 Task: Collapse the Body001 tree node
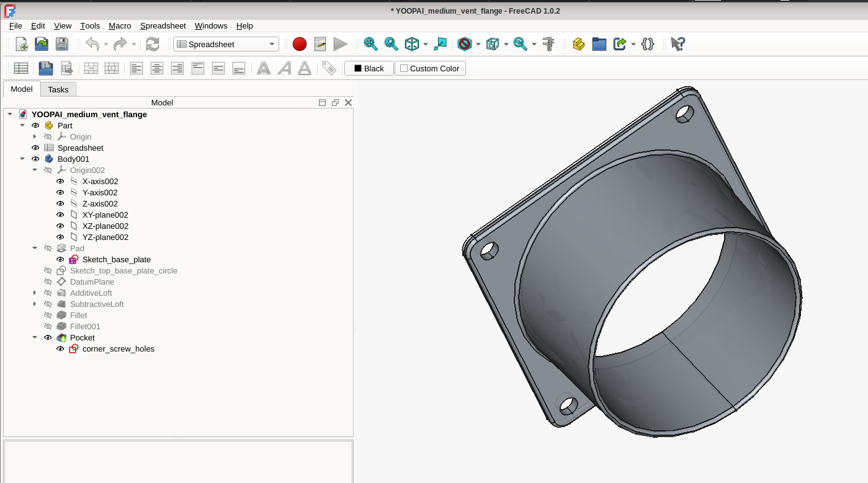click(22, 159)
